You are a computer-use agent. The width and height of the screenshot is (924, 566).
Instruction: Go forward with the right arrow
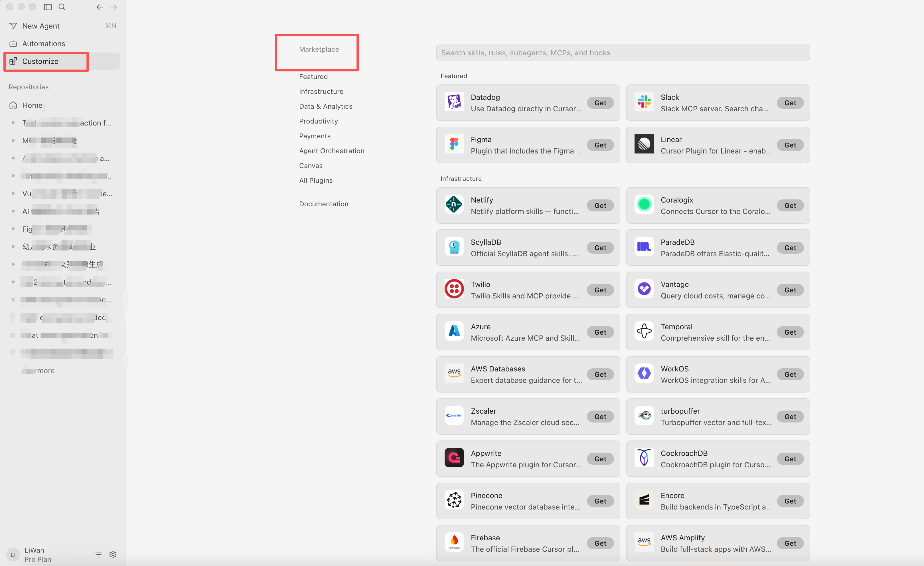tap(114, 7)
